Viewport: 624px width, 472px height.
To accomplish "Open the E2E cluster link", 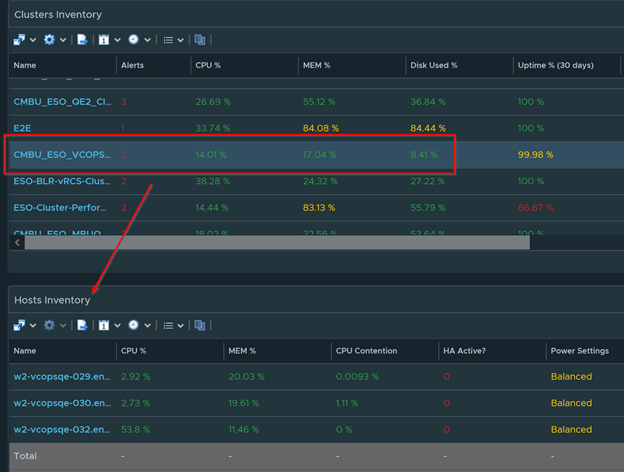I will tap(24, 128).
